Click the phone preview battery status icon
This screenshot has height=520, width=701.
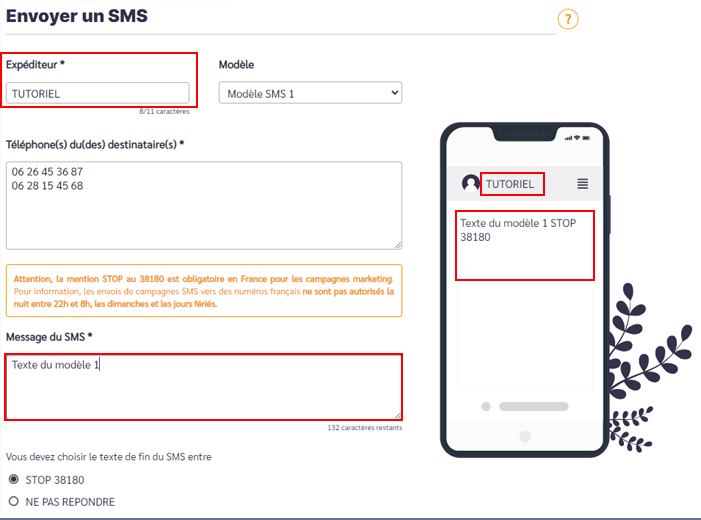(584, 137)
